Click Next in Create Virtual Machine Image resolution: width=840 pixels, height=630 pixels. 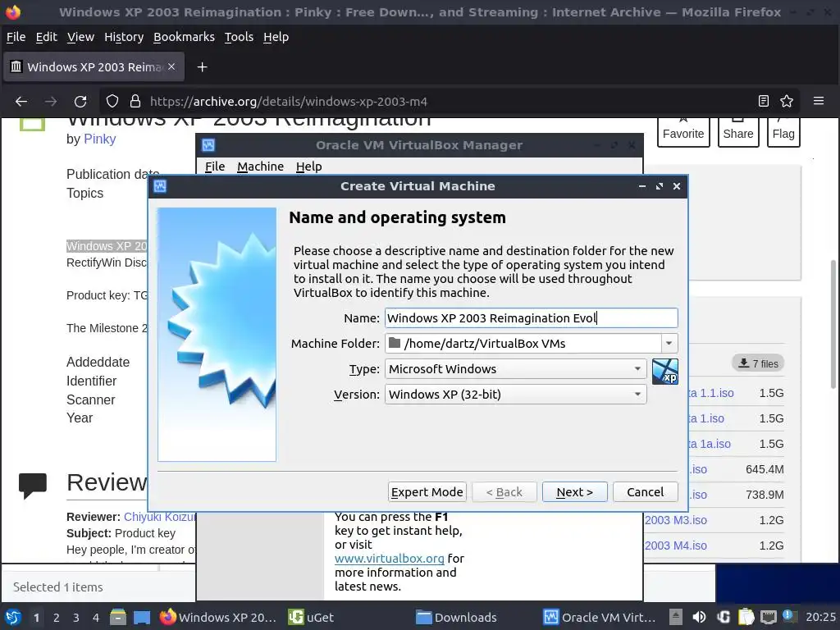574,492
